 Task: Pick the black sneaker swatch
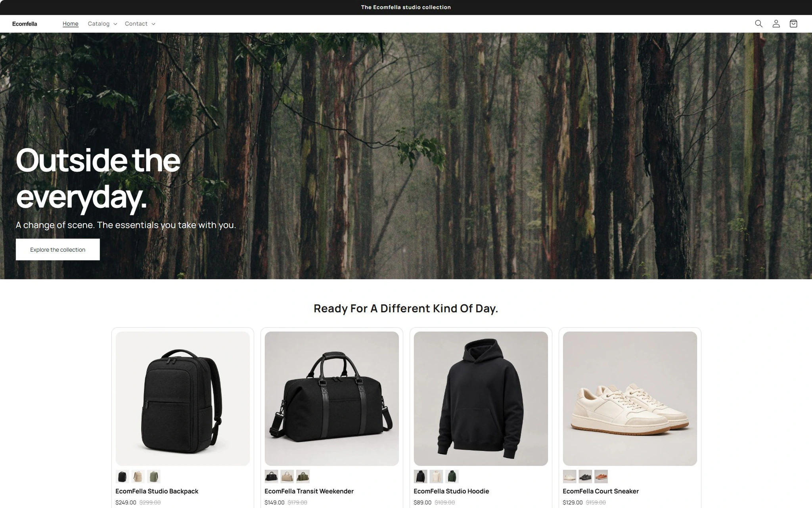point(585,476)
